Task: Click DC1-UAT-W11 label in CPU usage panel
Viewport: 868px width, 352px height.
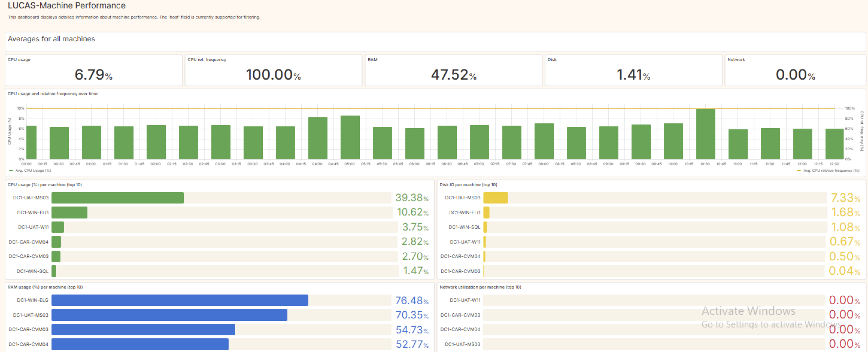Action: (x=33, y=227)
